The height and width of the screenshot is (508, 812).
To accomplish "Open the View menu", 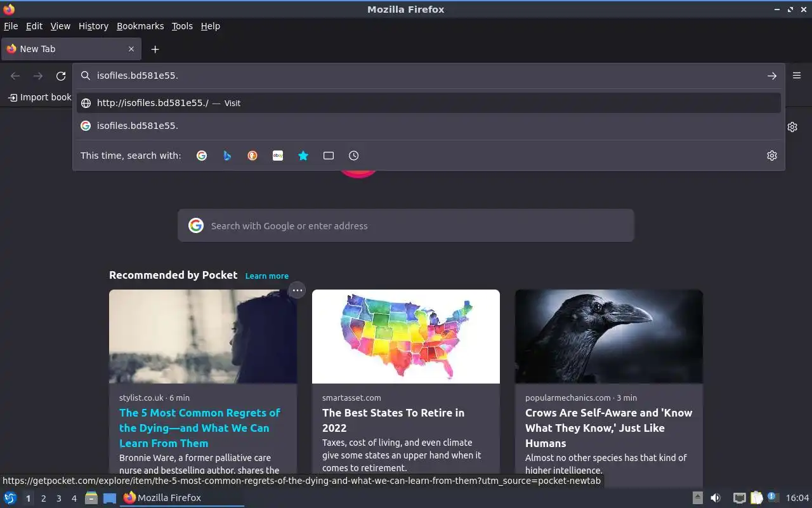I will click(x=60, y=26).
